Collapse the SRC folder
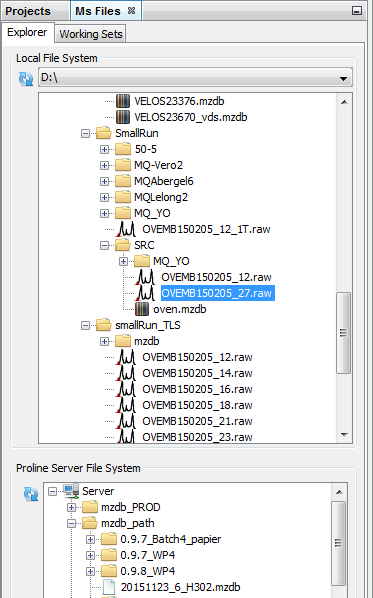 click(104, 246)
